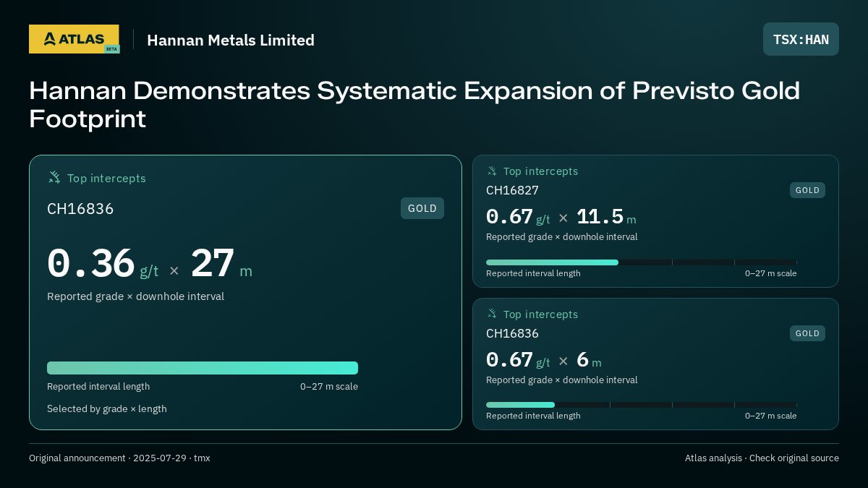
Task: Click the 27 m interval length bar
Action: point(203,368)
